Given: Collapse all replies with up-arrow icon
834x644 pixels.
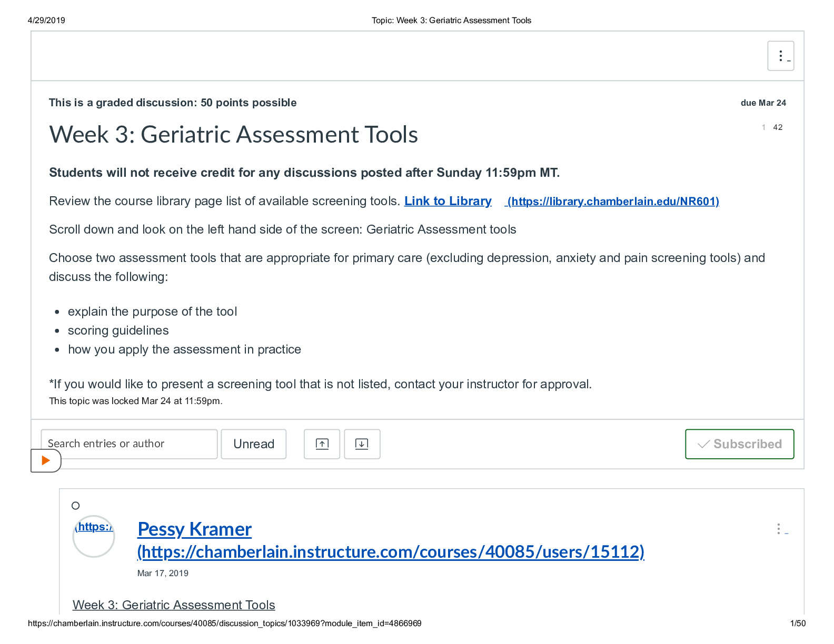Looking at the screenshot, I should pyautogui.click(x=322, y=444).
